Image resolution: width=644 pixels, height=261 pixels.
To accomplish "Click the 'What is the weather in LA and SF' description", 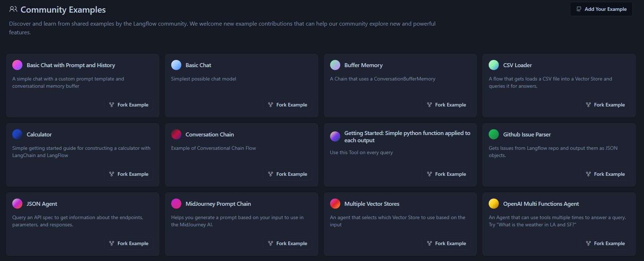I will pyautogui.click(x=557, y=221).
